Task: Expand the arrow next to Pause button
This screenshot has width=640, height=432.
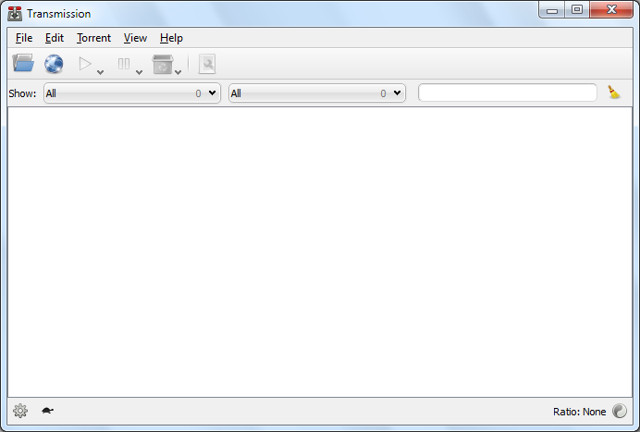Action: pos(139,70)
